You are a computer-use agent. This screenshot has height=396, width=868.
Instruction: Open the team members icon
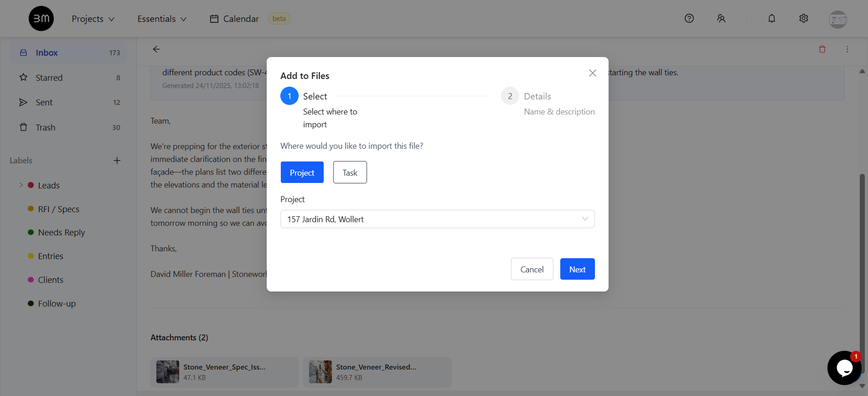pos(721,18)
